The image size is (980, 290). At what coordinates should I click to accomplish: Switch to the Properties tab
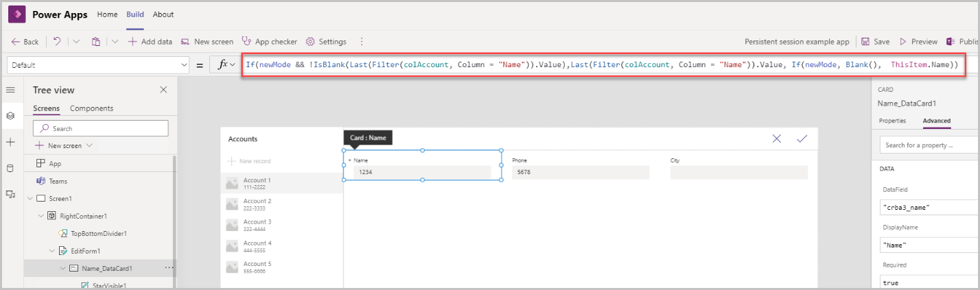click(x=893, y=121)
